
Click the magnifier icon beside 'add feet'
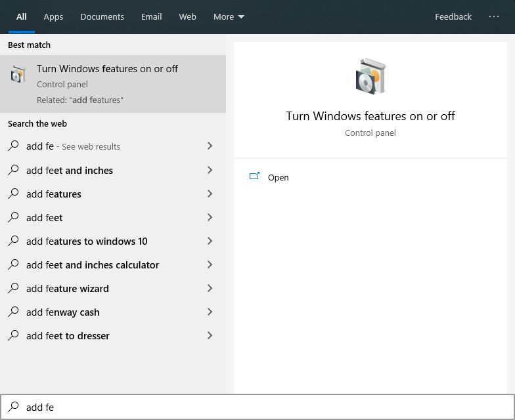tap(13, 217)
